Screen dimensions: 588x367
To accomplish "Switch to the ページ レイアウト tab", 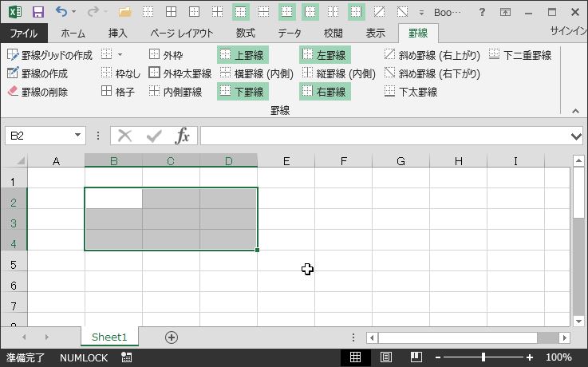I will click(181, 33).
